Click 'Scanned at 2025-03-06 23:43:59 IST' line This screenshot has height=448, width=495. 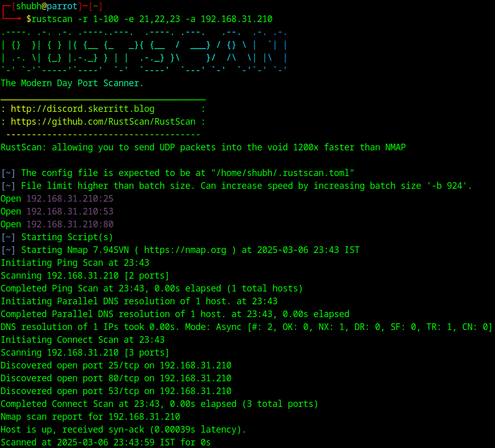point(106,443)
